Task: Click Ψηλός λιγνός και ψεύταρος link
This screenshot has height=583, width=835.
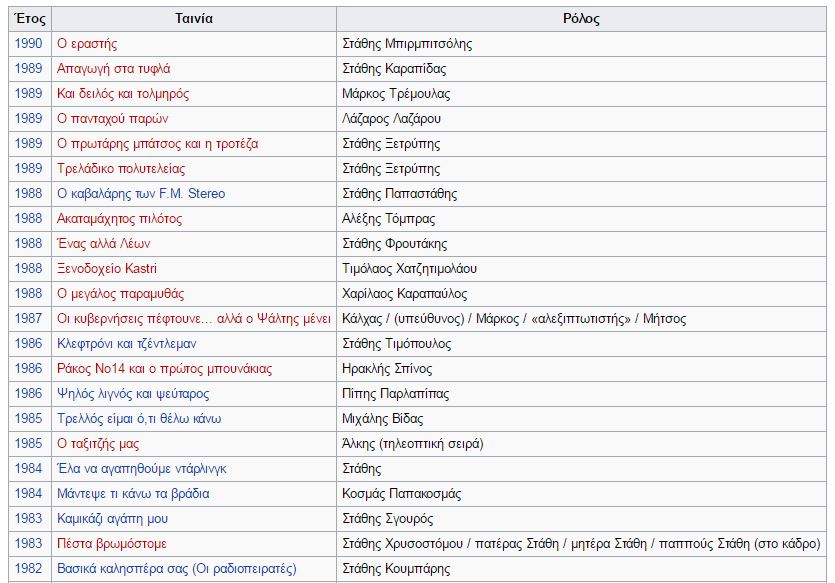Action: (x=133, y=394)
